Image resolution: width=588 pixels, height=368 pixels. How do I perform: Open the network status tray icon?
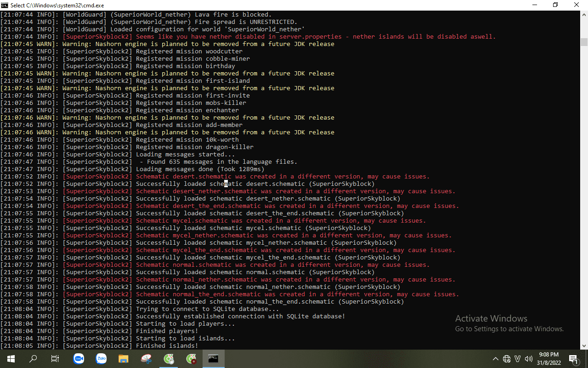click(507, 359)
